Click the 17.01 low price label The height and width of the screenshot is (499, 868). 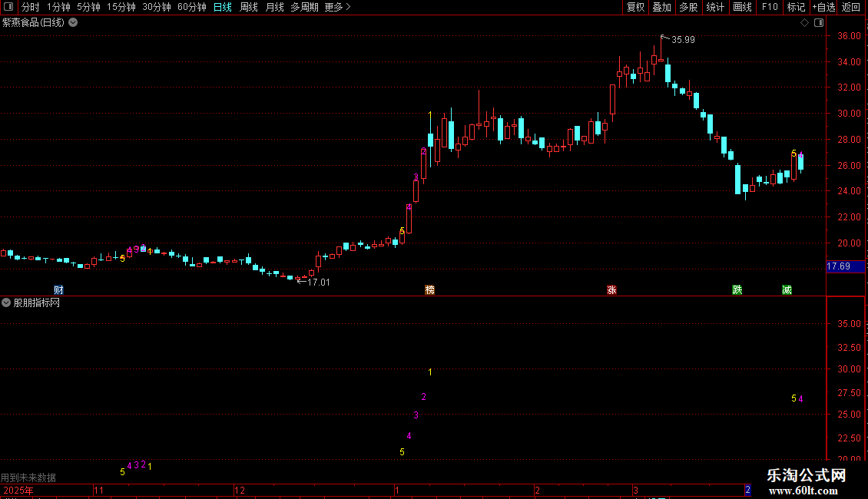point(318,283)
